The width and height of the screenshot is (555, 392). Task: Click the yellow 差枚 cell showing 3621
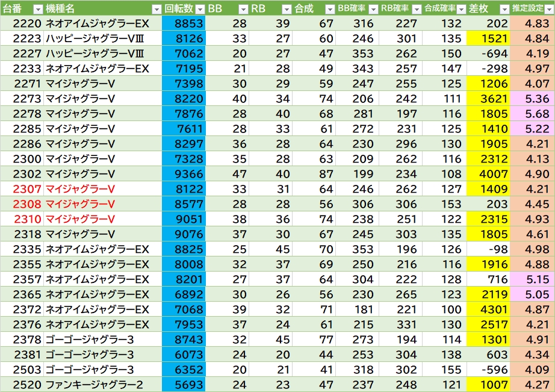[488, 98]
